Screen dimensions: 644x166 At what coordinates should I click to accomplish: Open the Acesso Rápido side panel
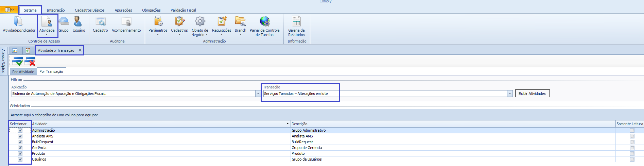coord(3,61)
